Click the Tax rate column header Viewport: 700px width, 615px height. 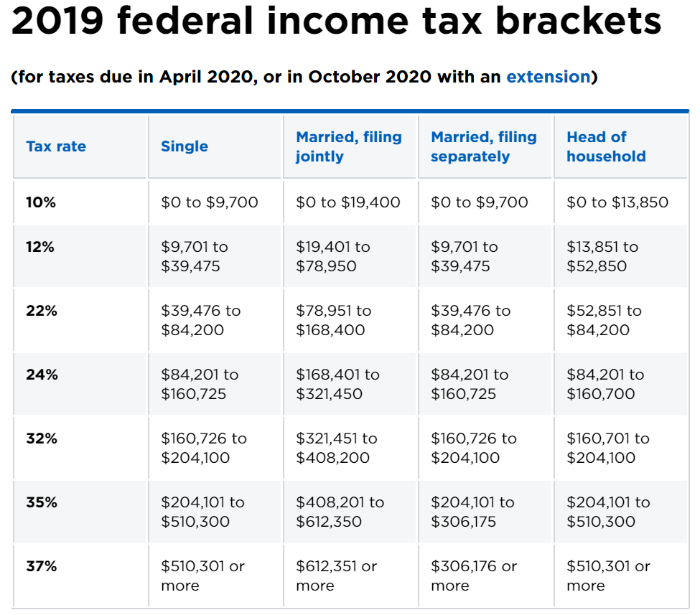click(x=56, y=146)
